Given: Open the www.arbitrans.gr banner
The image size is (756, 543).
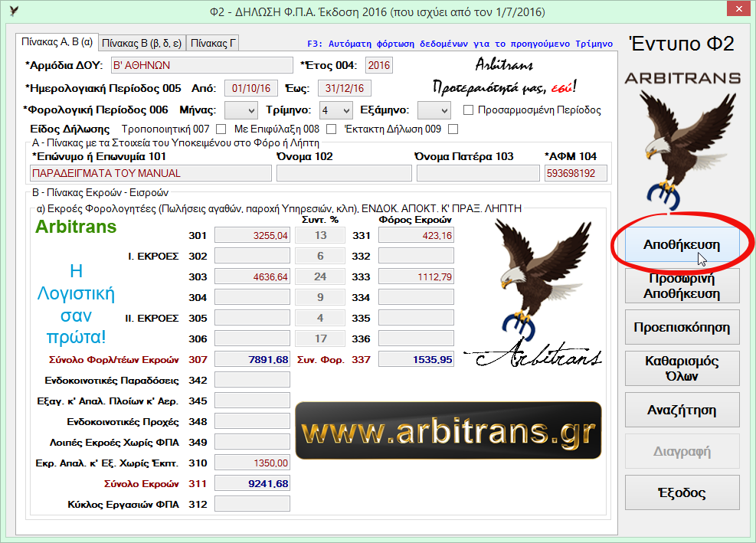Looking at the screenshot, I should pyautogui.click(x=448, y=430).
